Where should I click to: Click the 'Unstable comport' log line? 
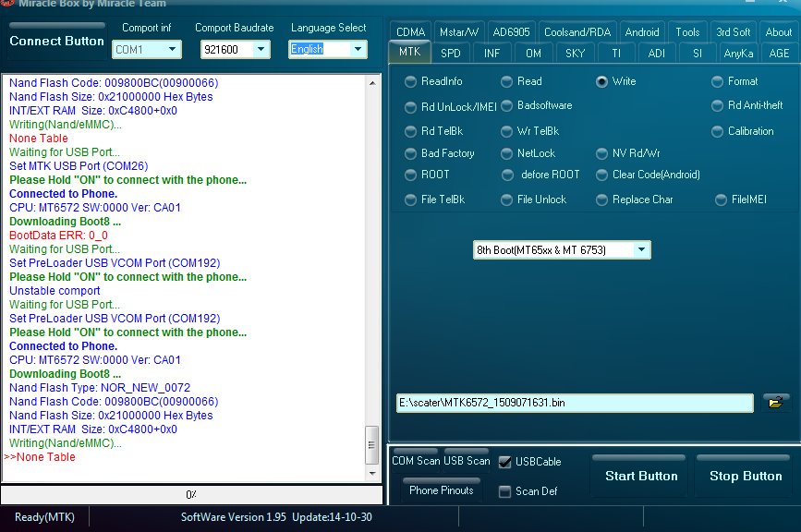pos(55,291)
